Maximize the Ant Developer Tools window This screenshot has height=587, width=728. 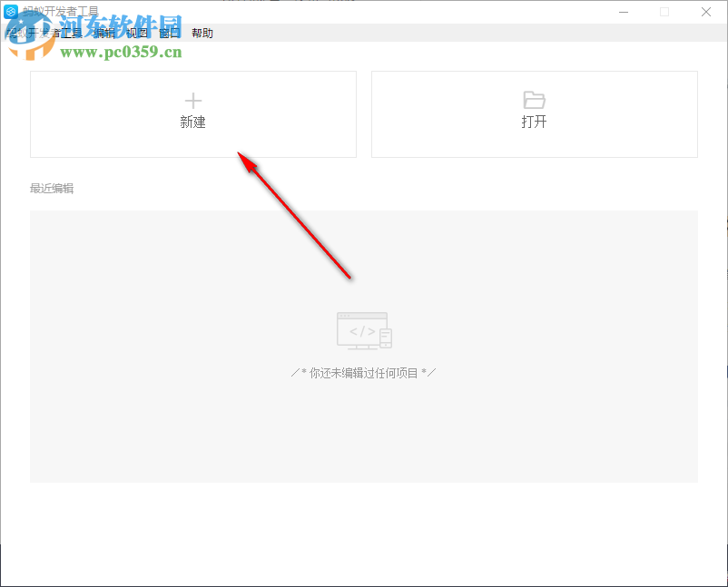point(664,12)
